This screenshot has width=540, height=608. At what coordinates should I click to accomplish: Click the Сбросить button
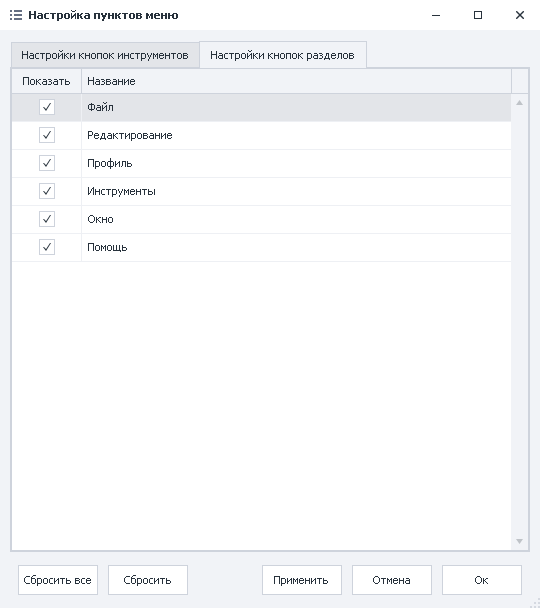point(148,580)
